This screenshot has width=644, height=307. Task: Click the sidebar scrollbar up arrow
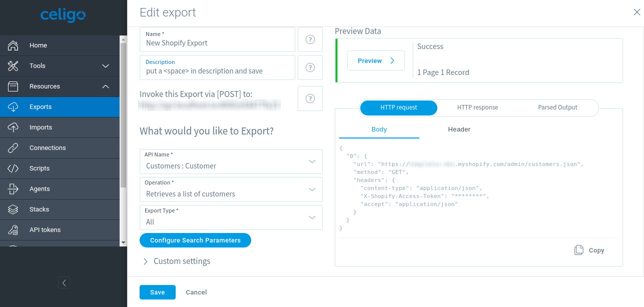(124, 38)
